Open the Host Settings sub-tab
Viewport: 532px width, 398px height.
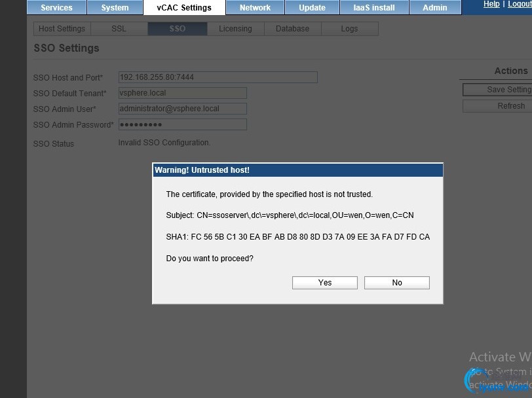pyautogui.click(x=62, y=29)
